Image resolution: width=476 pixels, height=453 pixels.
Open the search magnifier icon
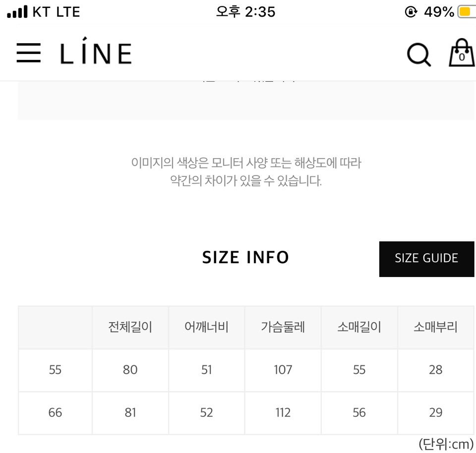coord(418,55)
